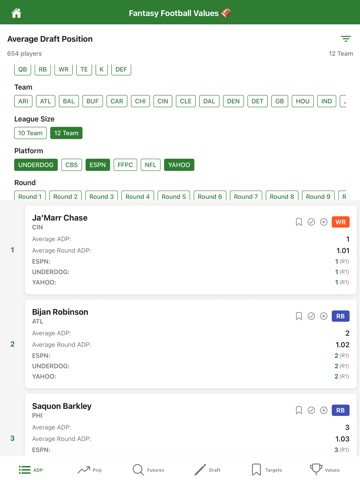Open the Targets tab in bottom bar

click(266, 470)
